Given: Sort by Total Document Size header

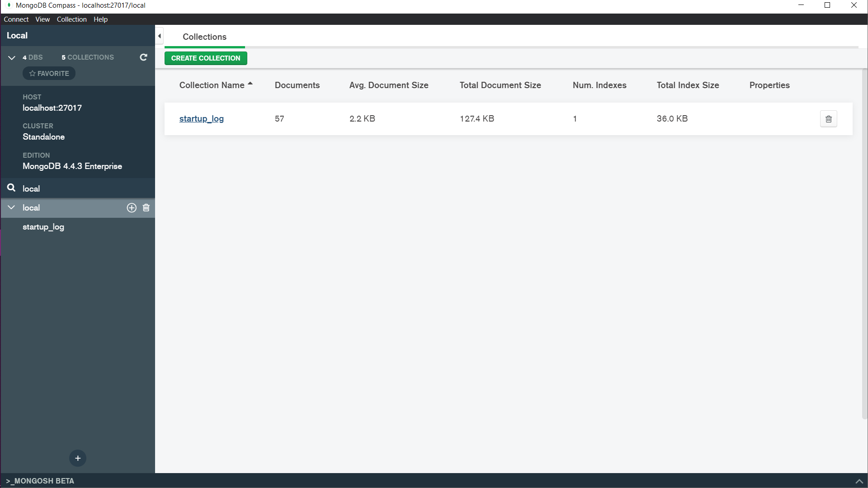Looking at the screenshot, I should tap(500, 85).
